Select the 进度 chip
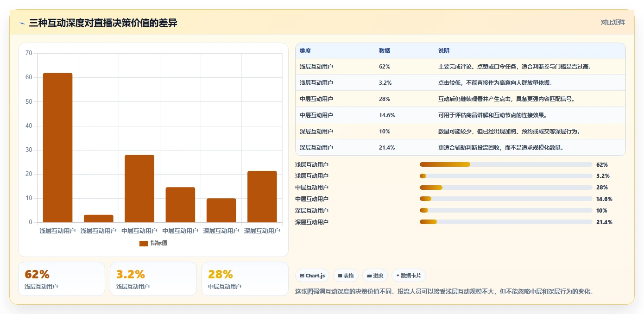644x314 pixels. coord(375,276)
